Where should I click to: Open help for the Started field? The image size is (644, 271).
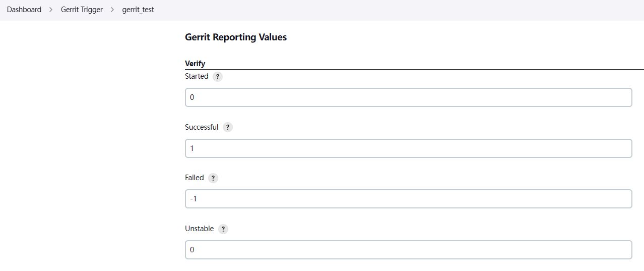click(217, 77)
